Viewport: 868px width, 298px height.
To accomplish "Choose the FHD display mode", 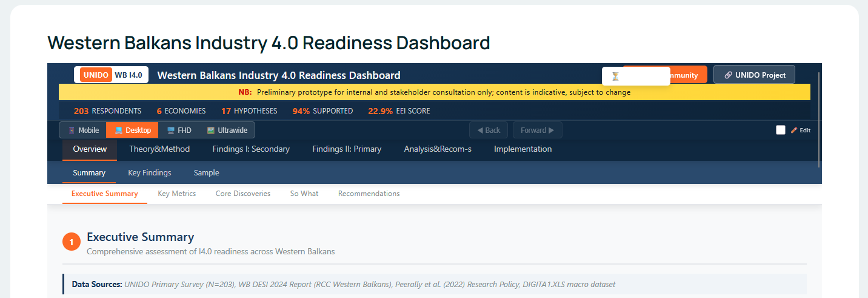I will [179, 130].
